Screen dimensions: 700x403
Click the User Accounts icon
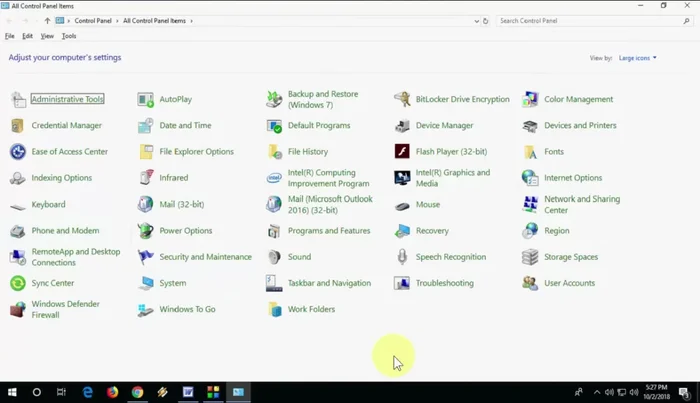pyautogui.click(x=530, y=283)
